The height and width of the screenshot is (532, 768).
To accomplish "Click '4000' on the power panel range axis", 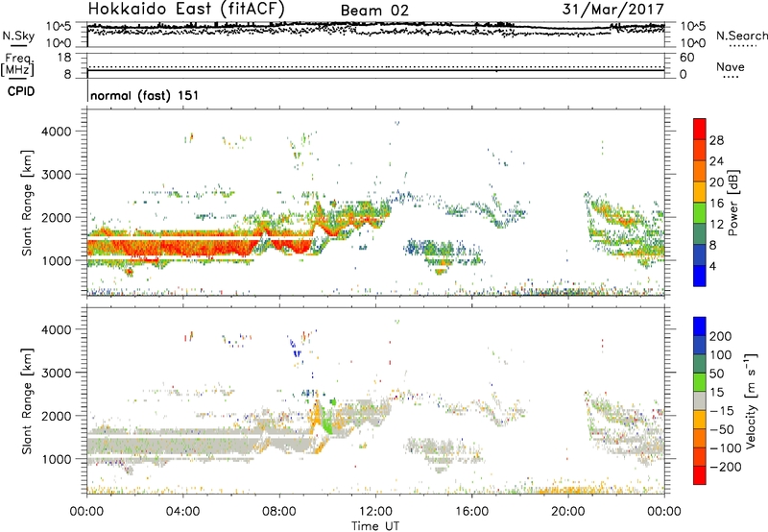I will 57,132.
